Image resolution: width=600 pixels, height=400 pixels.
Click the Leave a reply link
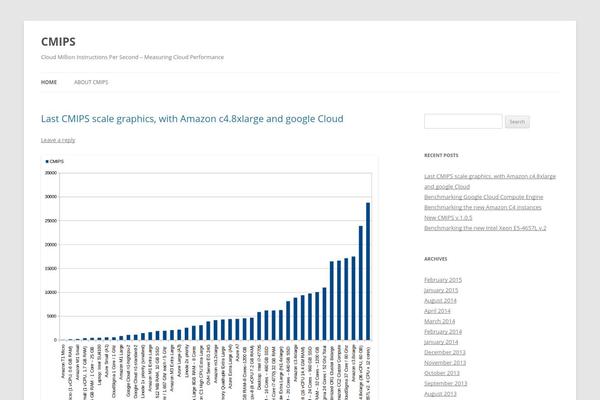tap(58, 140)
